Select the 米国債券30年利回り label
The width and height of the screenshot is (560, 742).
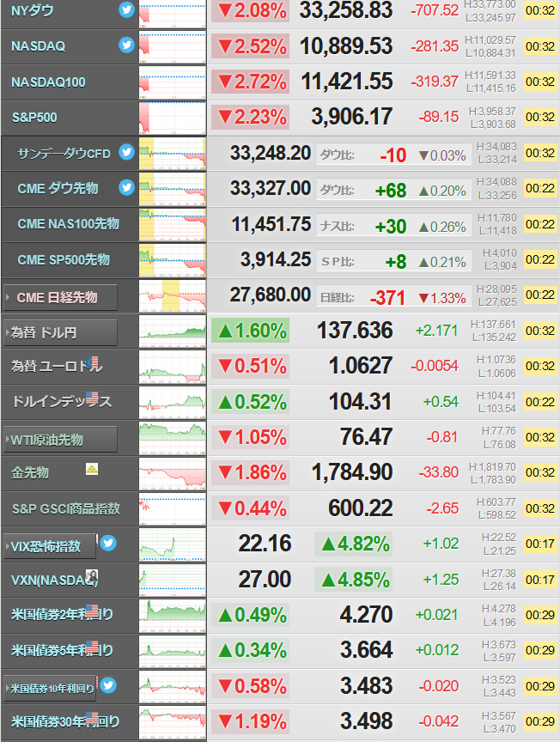click(65, 721)
